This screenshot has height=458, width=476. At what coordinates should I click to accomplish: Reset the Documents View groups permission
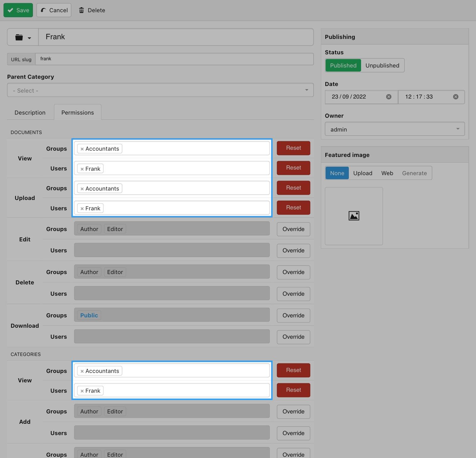tap(293, 148)
